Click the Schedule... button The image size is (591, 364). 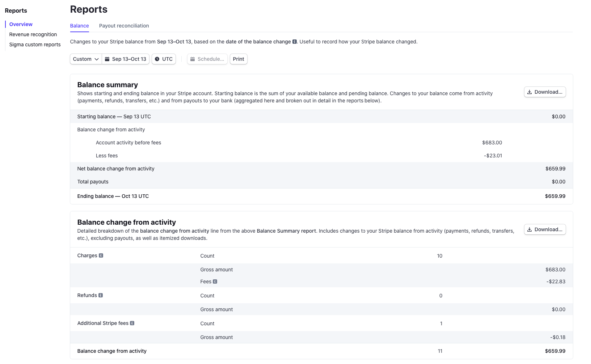207,59
